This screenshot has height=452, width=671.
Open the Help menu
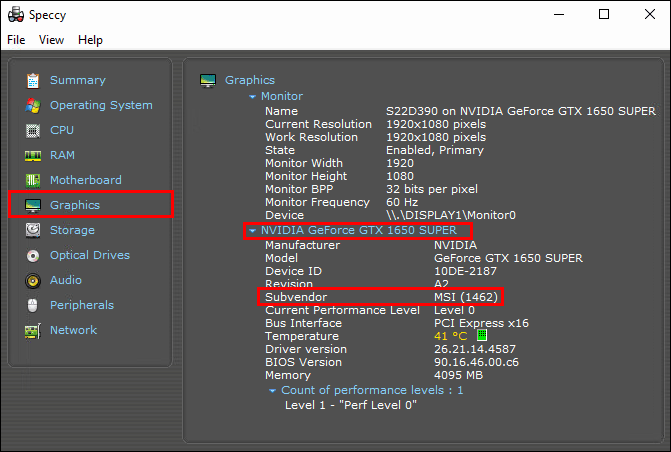(x=90, y=40)
